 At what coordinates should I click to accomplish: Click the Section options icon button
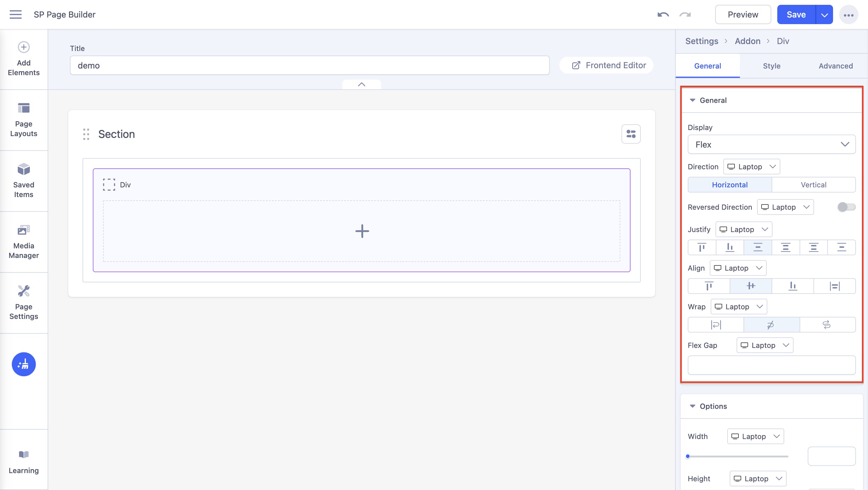click(x=631, y=134)
